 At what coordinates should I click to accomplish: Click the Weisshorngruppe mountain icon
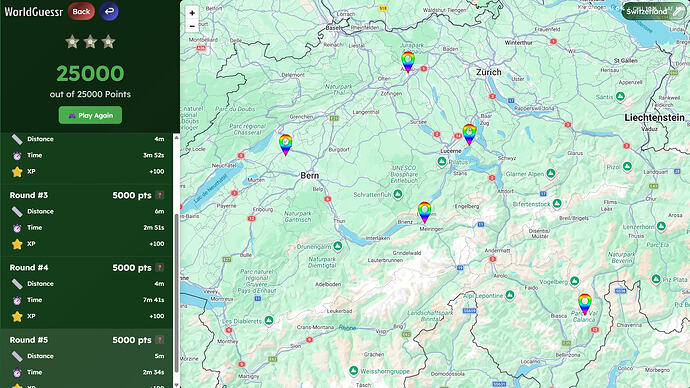coord(353,371)
